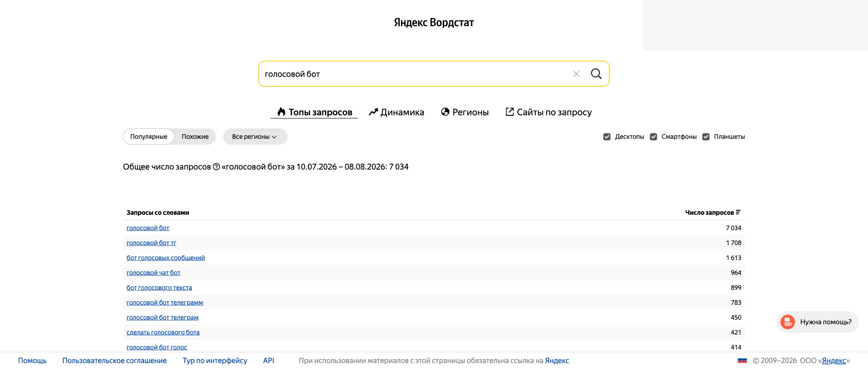Open the сделать голосового бота link
Screen dimensions: 868x369
pyautogui.click(x=163, y=332)
